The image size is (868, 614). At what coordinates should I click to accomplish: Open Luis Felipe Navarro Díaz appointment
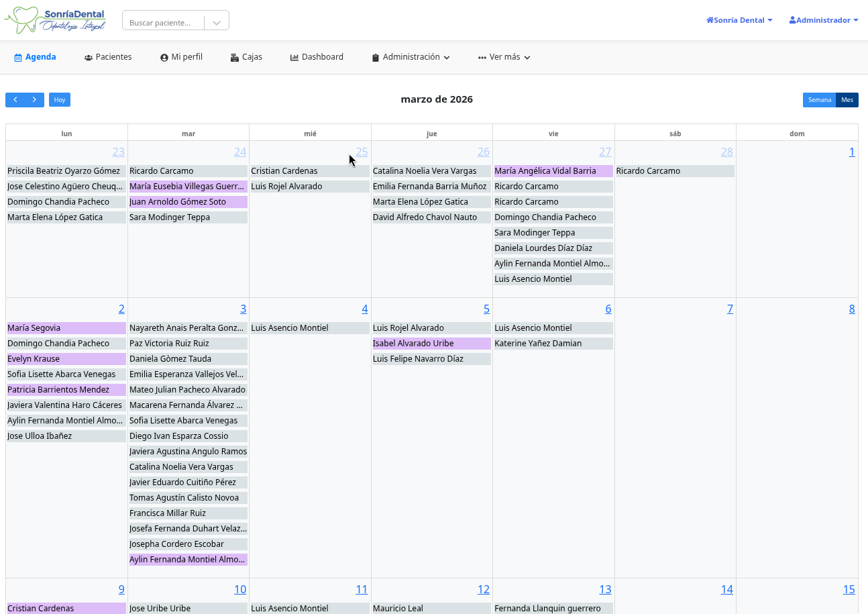tap(432, 359)
